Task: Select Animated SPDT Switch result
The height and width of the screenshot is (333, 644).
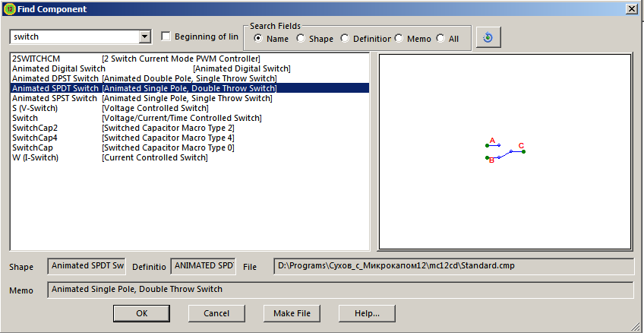Action: [x=189, y=88]
